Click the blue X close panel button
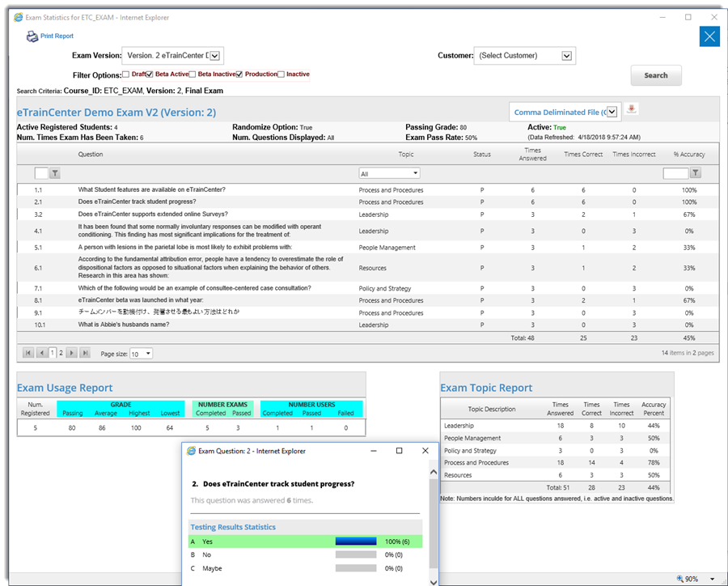728x586 pixels. coord(709,36)
